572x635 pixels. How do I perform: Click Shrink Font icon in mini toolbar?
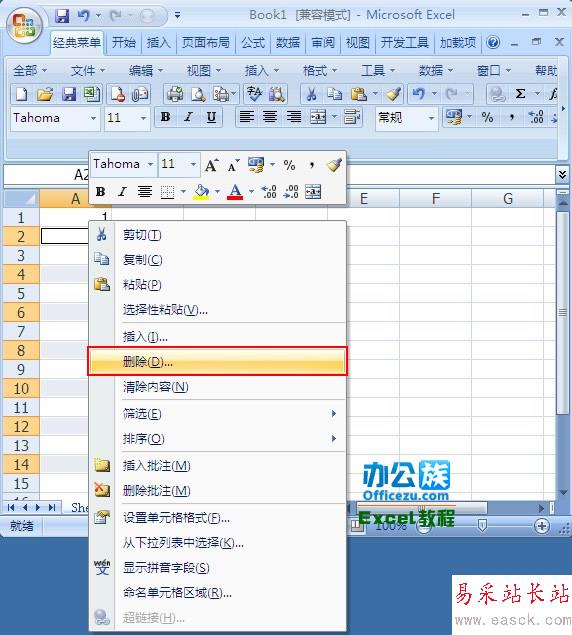coord(233,165)
